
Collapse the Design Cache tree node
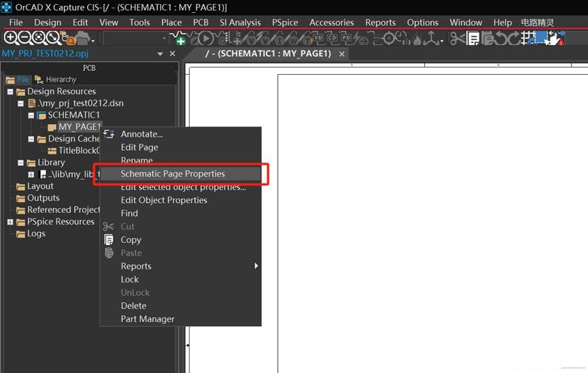[x=31, y=139]
